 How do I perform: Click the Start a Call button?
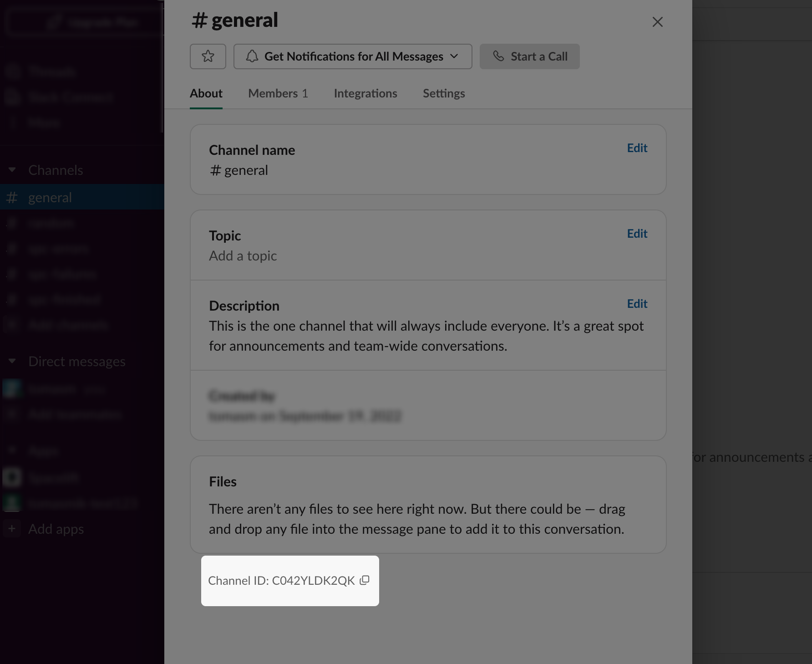529,56
